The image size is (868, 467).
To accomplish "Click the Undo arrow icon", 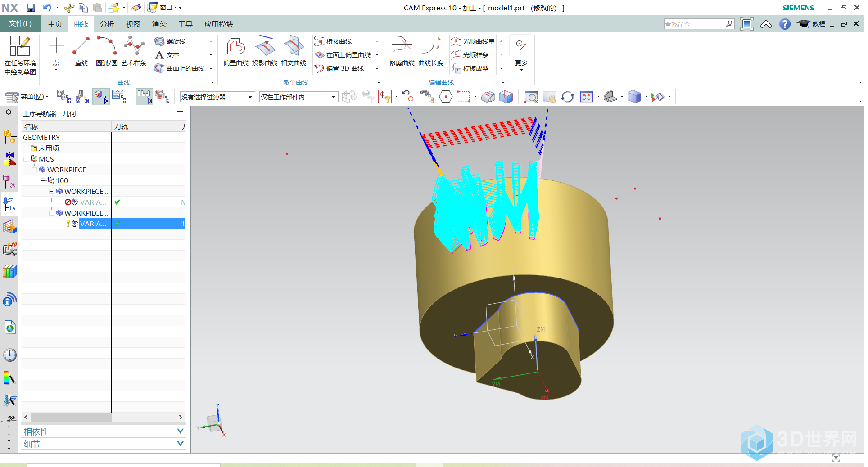I will click(x=47, y=8).
